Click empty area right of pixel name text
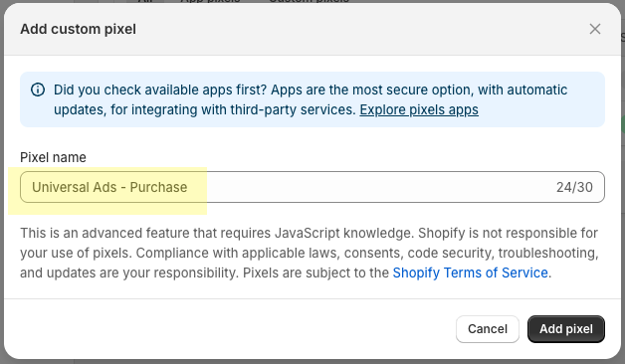This screenshot has height=364, width=625. coord(370,187)
